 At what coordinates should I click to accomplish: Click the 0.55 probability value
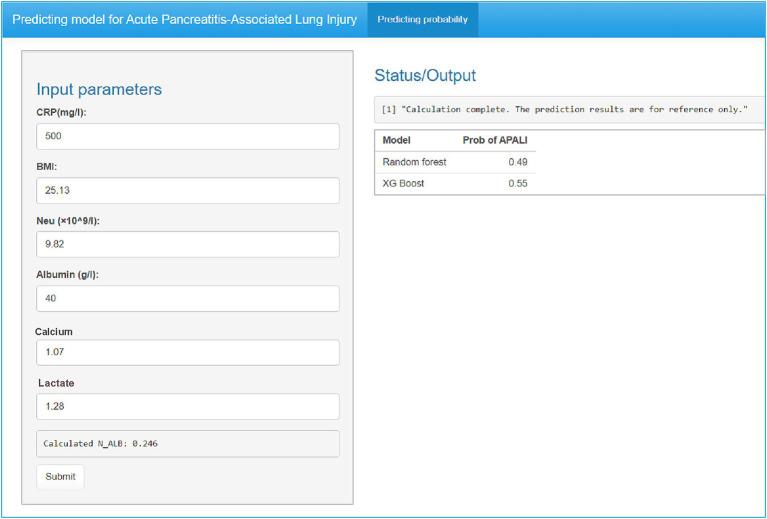click(517, 184)
